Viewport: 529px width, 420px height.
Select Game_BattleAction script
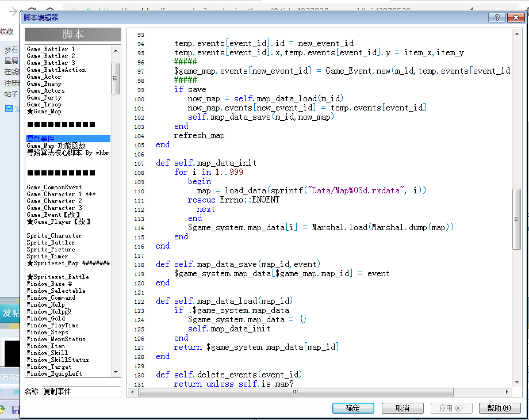tap(56, 70)
